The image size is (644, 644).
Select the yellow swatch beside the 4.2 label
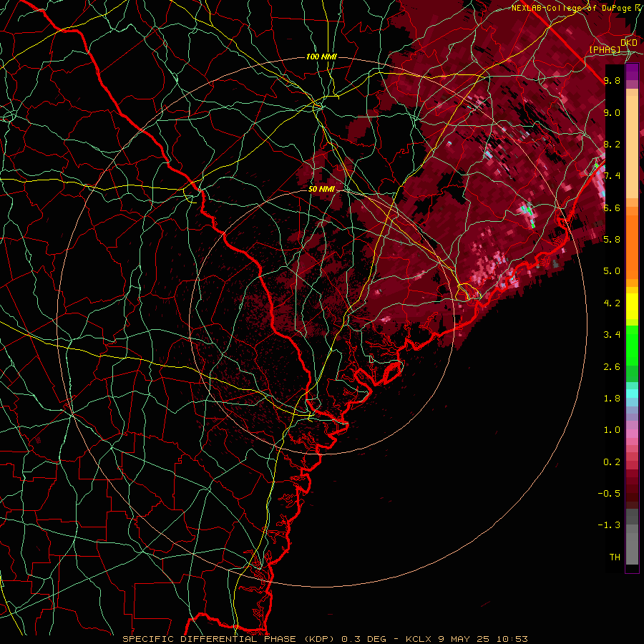[632, 306]
